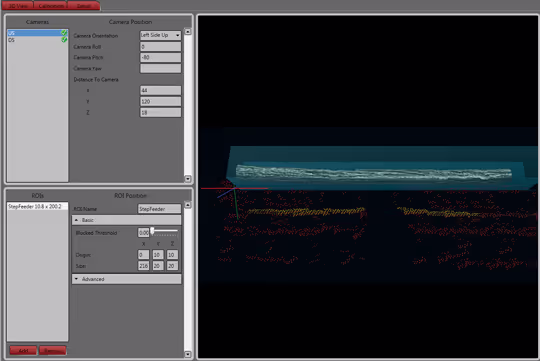Select the US camera in Cameras list
The height and width of the screenshot is (361, 540).
(x=37, y=33)
